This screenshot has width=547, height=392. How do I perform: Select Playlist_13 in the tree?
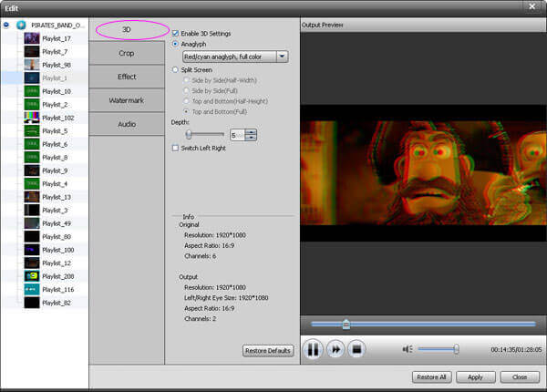[x=57, y=197]
